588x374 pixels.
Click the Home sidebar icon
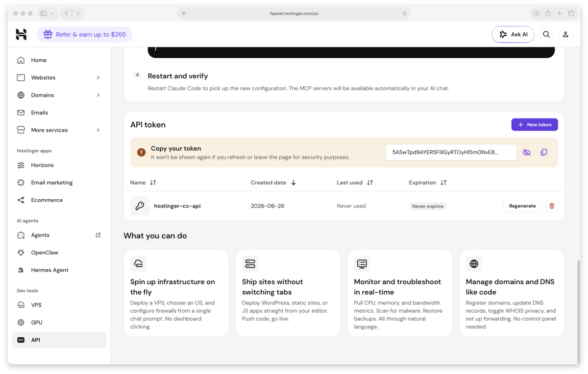point(21,60)
